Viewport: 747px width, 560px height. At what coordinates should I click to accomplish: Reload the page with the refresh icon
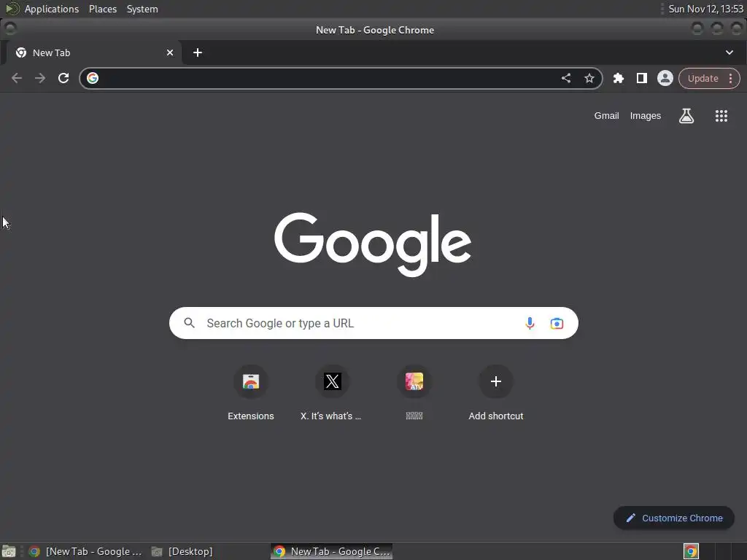pyautogui.click(x=63, y=78)
